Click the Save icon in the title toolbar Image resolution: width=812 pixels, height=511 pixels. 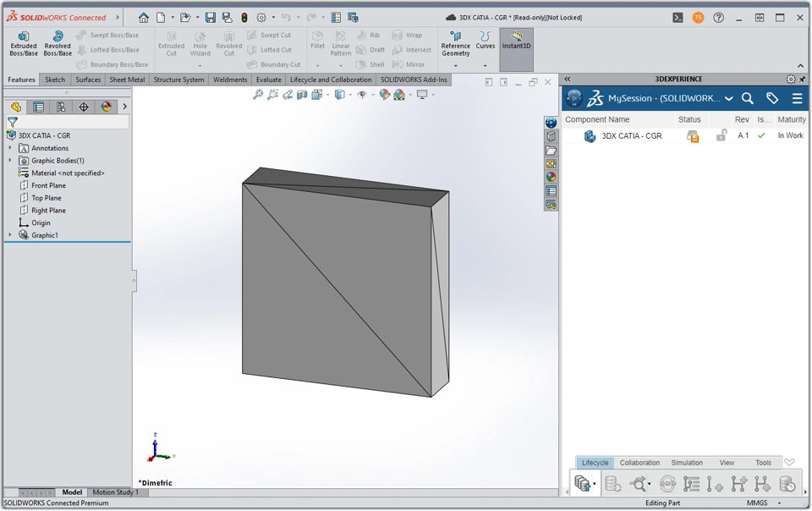pyautogui.click(x=211, y=18)
